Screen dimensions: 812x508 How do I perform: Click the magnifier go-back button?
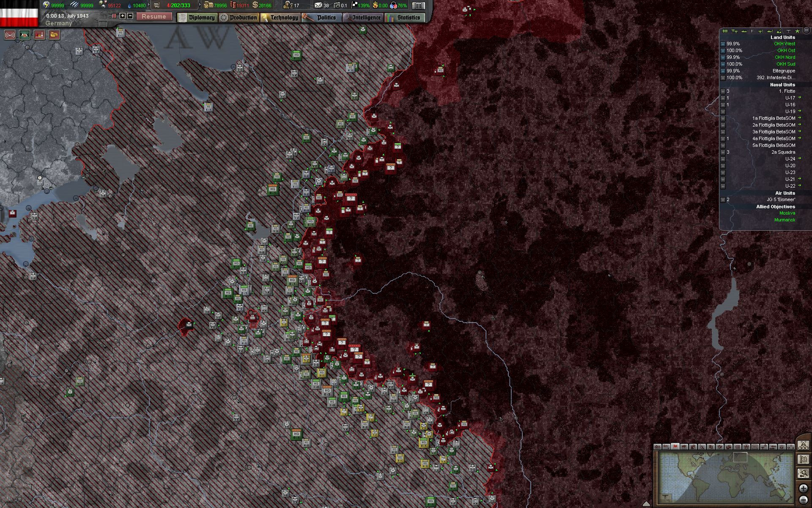point(803,473)
